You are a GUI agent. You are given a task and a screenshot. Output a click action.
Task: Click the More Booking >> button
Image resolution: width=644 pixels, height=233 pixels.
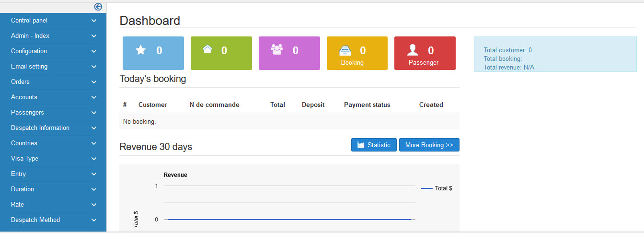pos(429,145)
